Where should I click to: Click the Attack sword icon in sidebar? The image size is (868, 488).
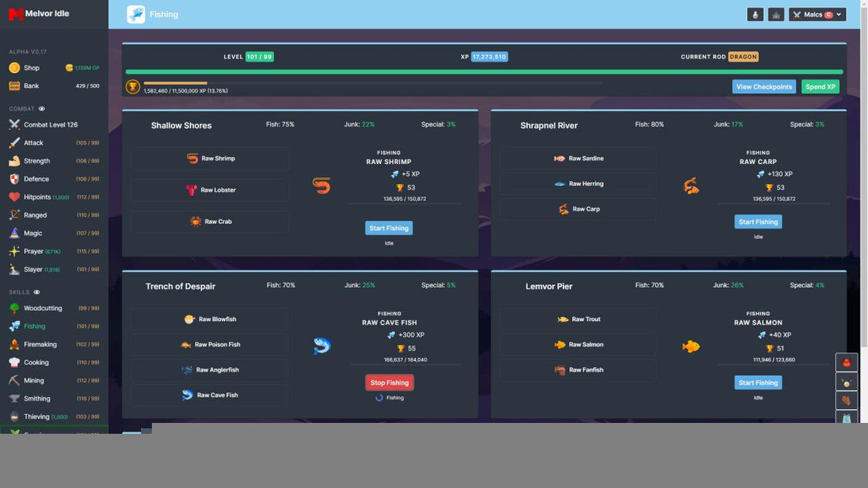14,143
